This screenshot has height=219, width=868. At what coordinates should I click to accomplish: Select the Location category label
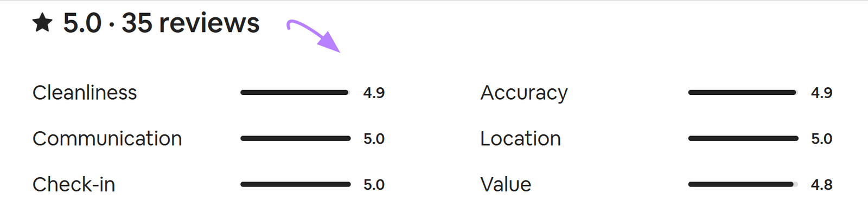click(x=520, y=139)
